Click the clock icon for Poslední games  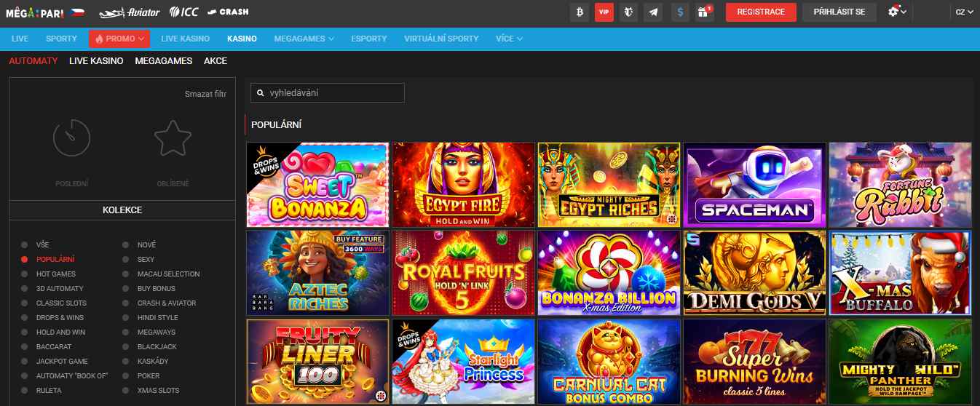71,138
